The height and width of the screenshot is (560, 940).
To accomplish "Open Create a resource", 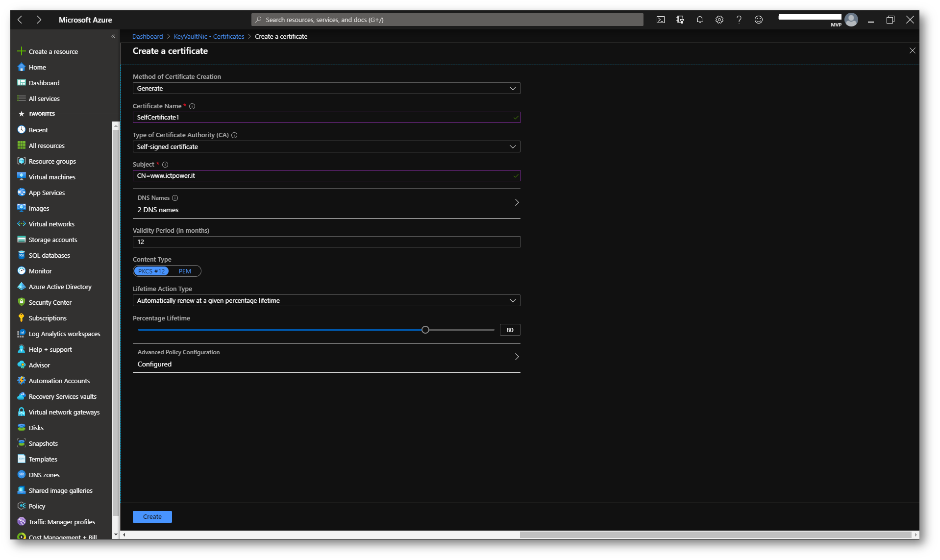I will 53,51.
